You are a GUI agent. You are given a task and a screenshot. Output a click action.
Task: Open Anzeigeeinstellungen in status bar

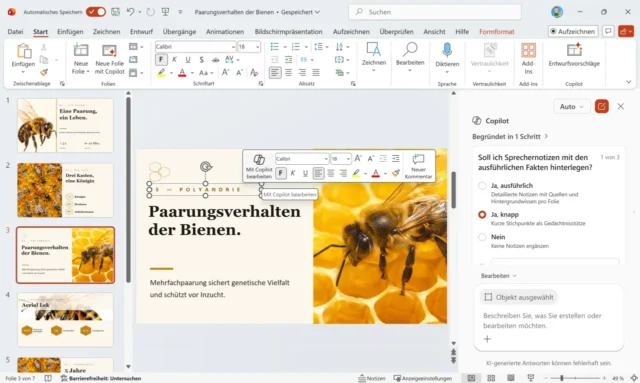[422, 378]
